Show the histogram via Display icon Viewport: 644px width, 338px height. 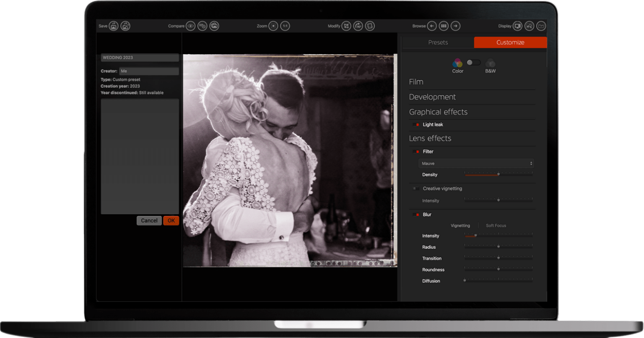tap(541, 26)
